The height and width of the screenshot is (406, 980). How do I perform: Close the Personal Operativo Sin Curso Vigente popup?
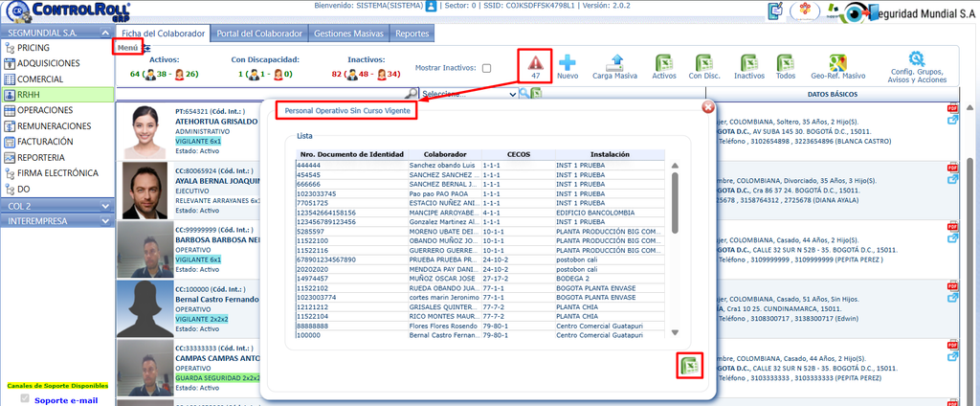tap(708, 107)
